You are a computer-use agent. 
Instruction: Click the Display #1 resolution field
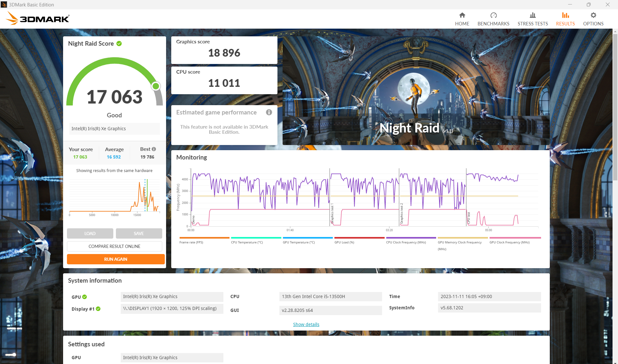coord(172,309)
